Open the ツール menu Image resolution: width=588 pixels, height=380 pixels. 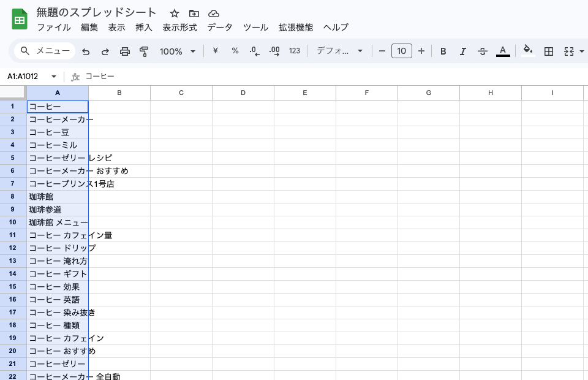pyautogui.click(x=256, y=28)
